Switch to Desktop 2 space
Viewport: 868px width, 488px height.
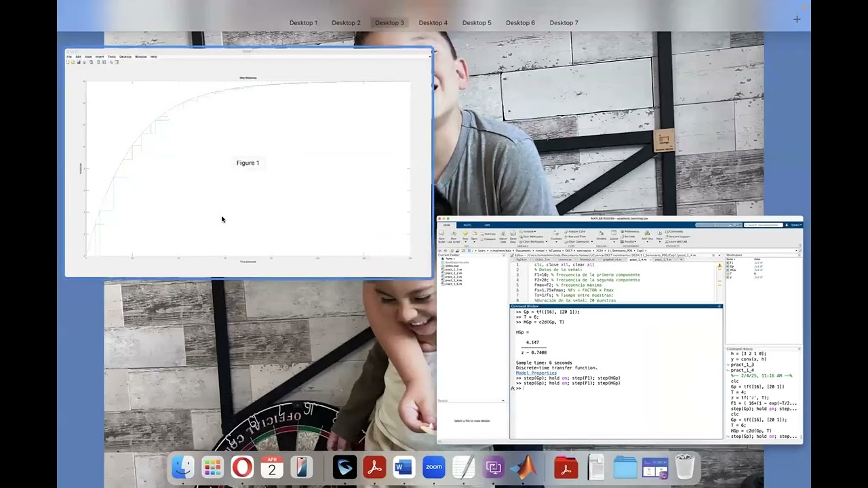click(x=346, y=22)
